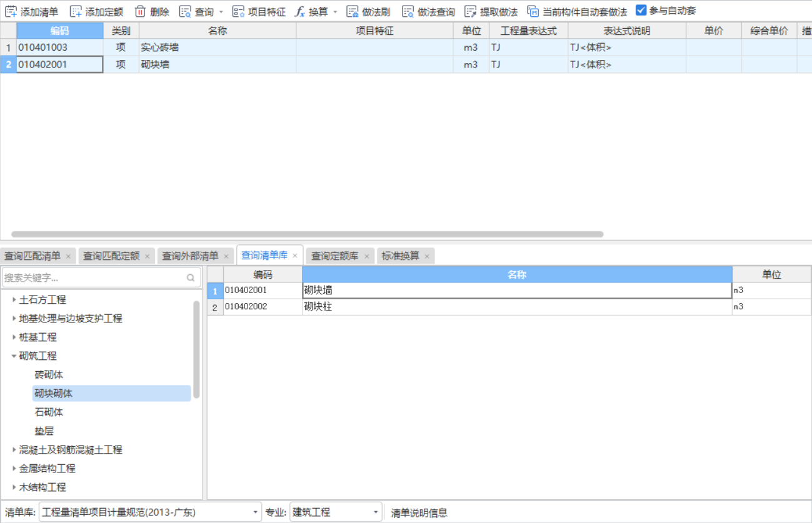Switch to the 查询匹配定额 tab
The width and height of the screenshot is (812, 523).
click(111, 256)
